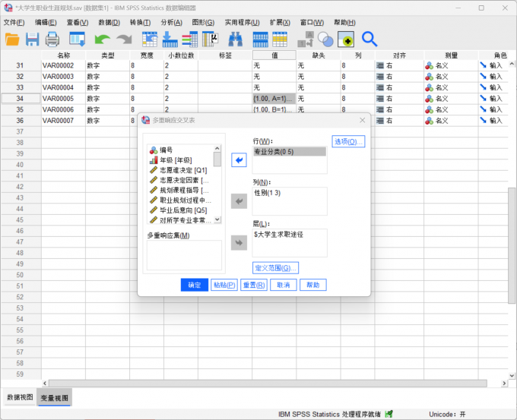Open the 分析(A) menu

pyautogui.click(x=172, y=22)
